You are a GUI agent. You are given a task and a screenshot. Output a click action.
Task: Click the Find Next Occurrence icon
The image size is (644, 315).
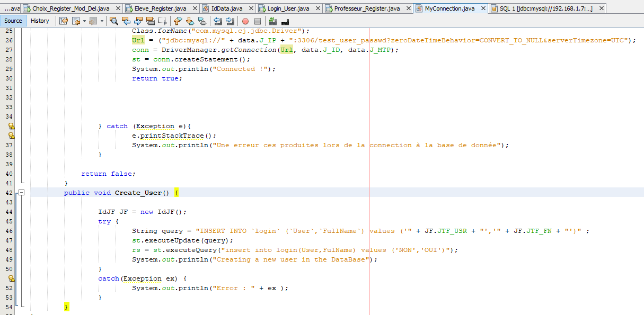137,21
